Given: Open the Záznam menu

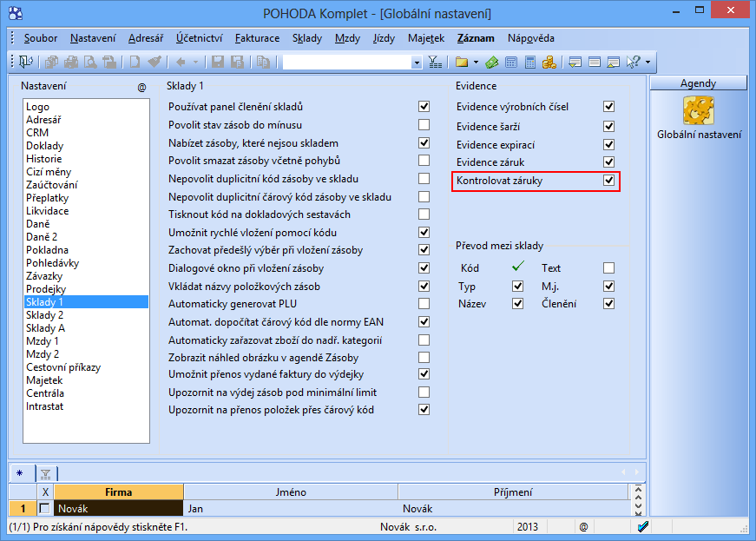Looking at the screenshot, I should (476, 38).
